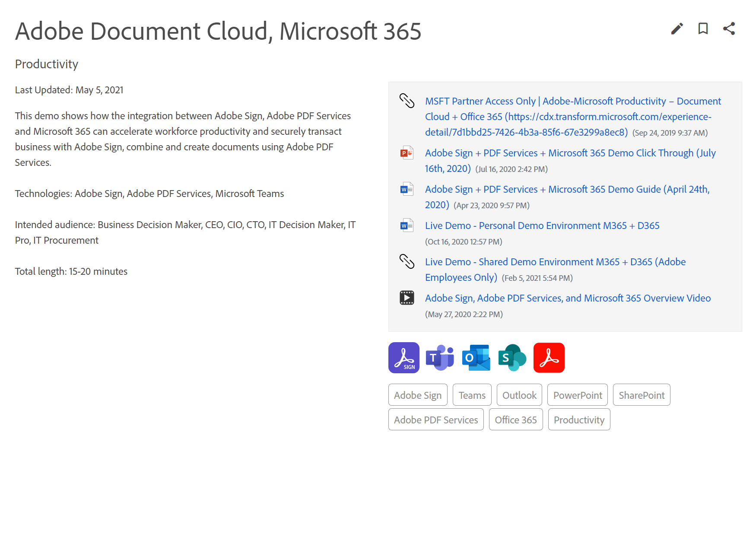Screen dimensions: 756x534
Task: Click the May 27, 2020 2:22 PM timestamp
Action: 464,315
